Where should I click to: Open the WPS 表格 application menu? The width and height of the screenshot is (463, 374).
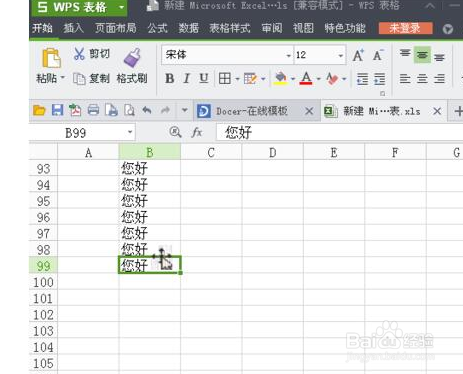(79, 7)
